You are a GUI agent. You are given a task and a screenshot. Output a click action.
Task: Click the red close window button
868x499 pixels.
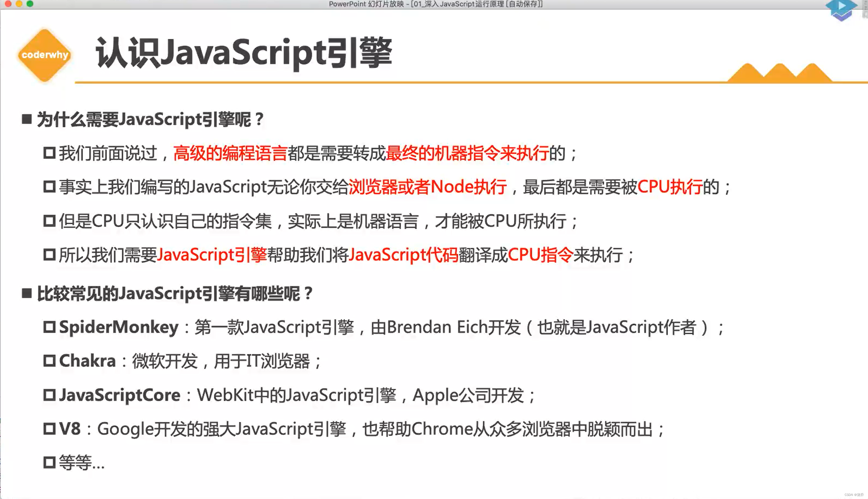click(x=8, y=4)
